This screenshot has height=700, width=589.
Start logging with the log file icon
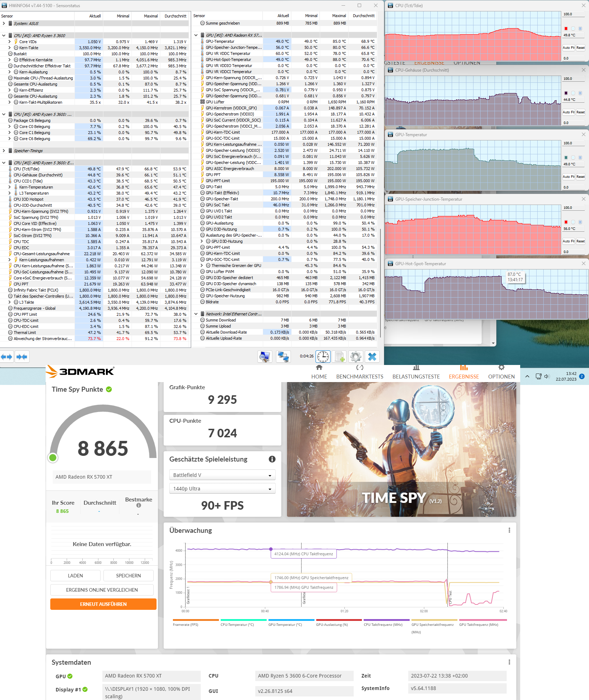point(339,356)
